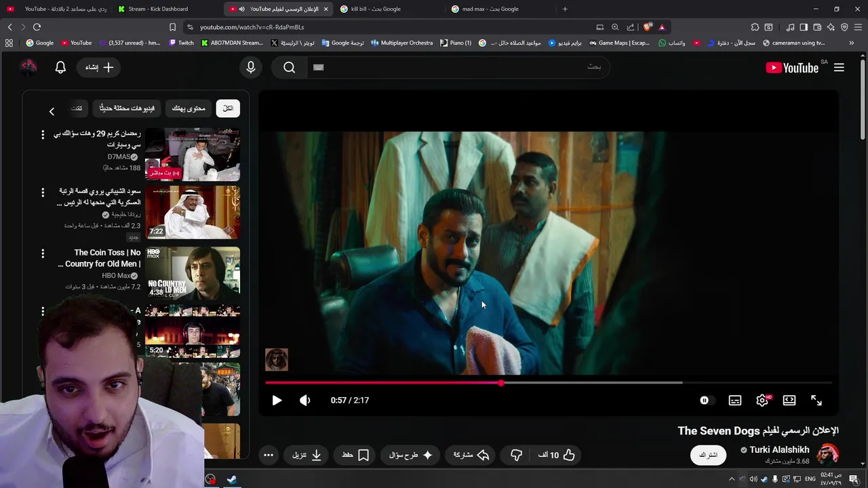Open Steam from the Windows taskbar
This screenshot has height=488, width=868.
tap(232, 479)
